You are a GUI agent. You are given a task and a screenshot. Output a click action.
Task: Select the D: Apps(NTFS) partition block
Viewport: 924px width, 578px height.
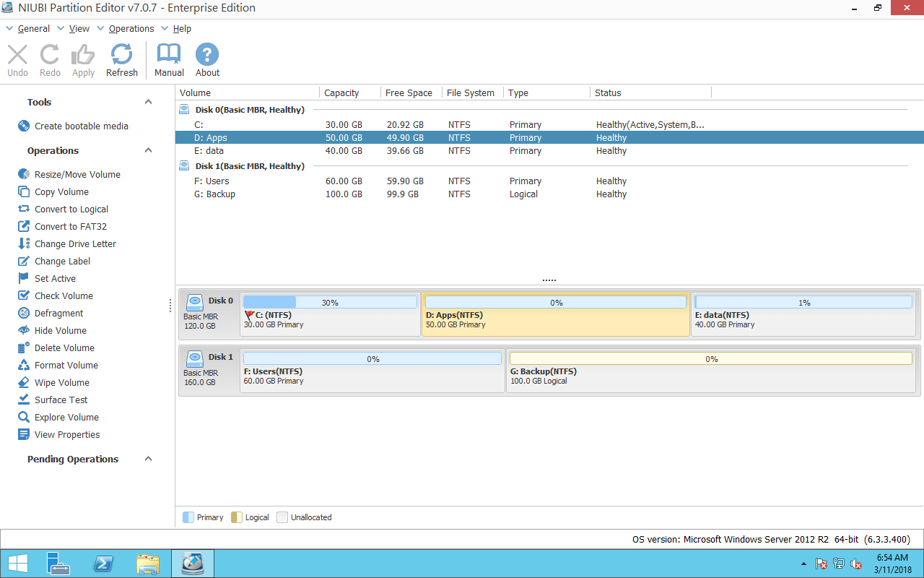[556, 314]
